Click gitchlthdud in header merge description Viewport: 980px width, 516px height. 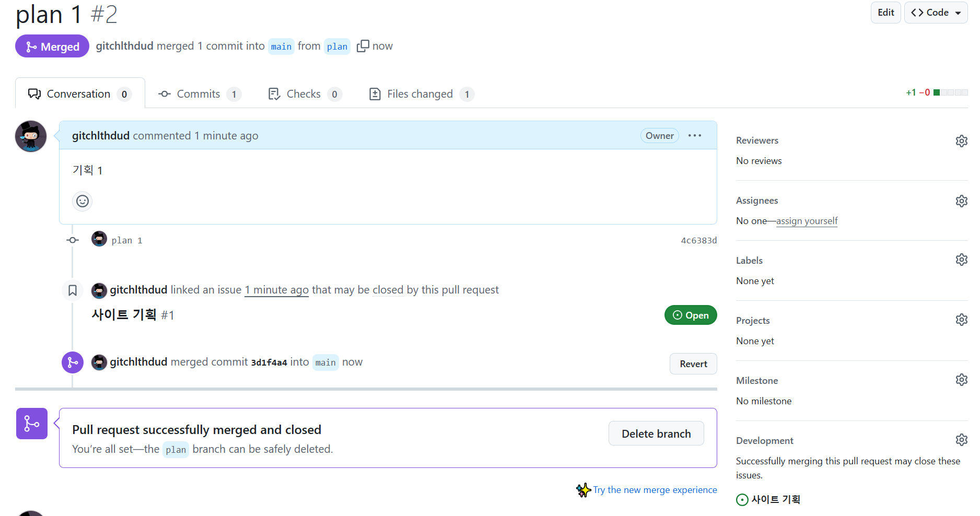[x=125, y=46]
